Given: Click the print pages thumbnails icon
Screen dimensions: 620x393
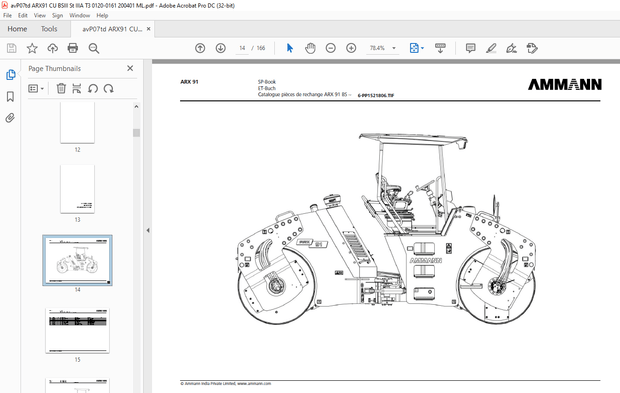Looking at the screenshot, I should coord(77,89).
